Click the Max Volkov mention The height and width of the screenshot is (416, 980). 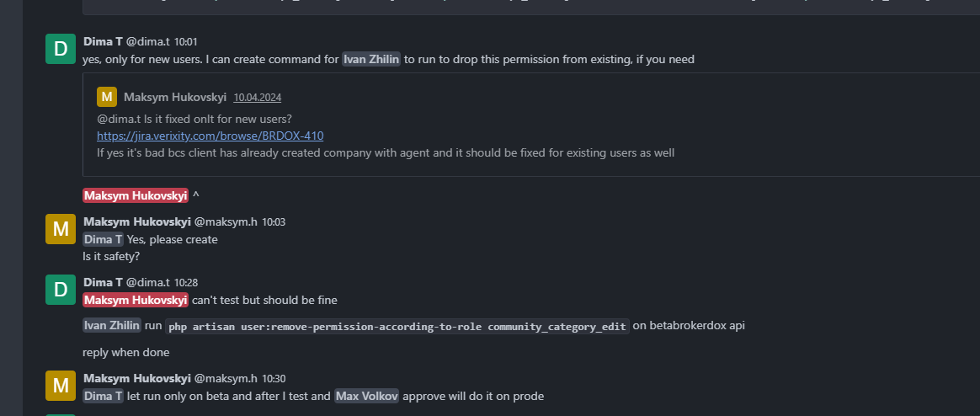point(367,396)
